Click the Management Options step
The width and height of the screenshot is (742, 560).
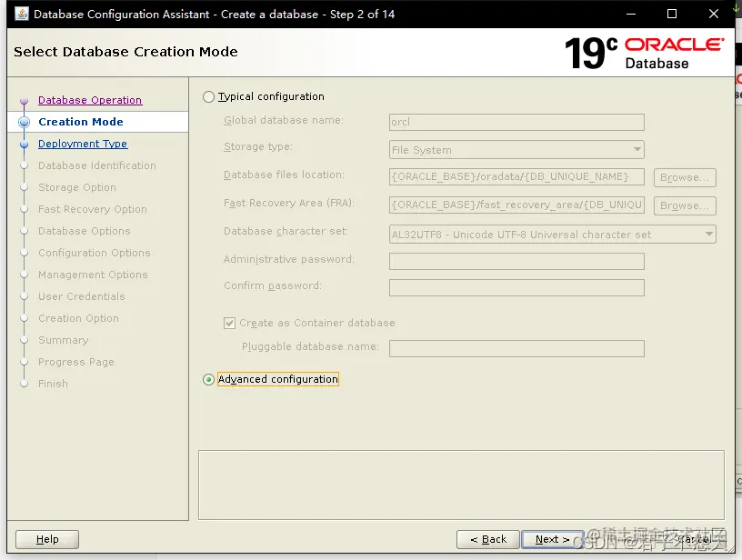tap(93, 275)
